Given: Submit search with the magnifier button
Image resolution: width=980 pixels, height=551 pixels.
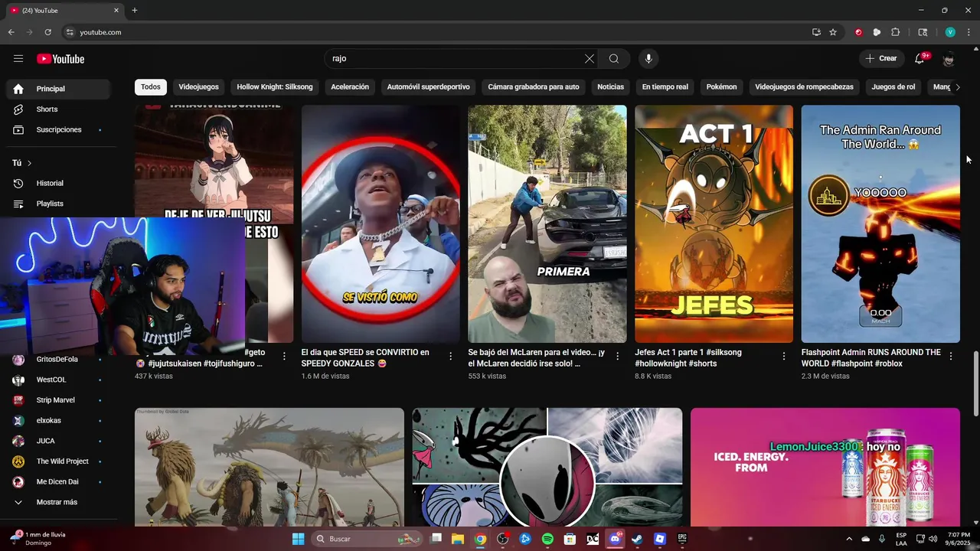Looking at the screenshot, I should pyautogui.click(x=614, y=59).
